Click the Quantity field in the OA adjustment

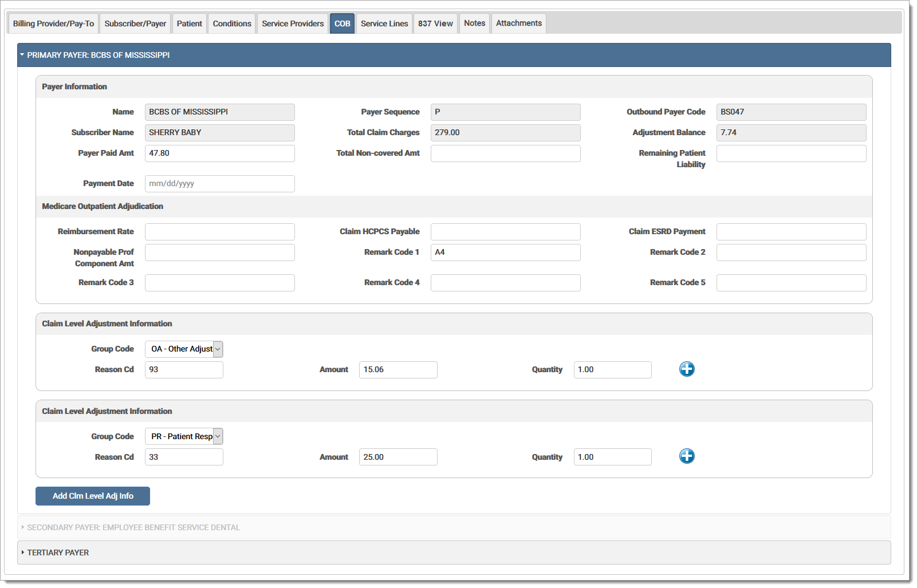tap(613, 370)
